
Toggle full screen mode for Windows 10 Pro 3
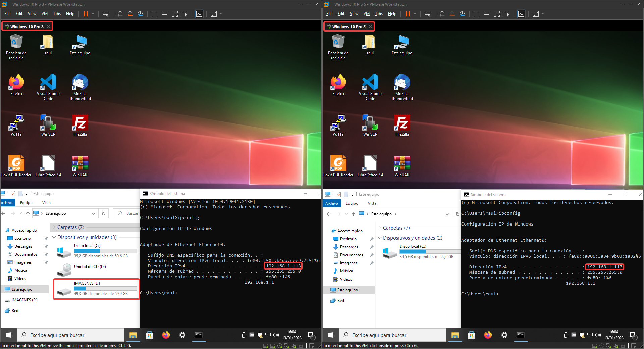pyautogui.click(x=175, y=14)
